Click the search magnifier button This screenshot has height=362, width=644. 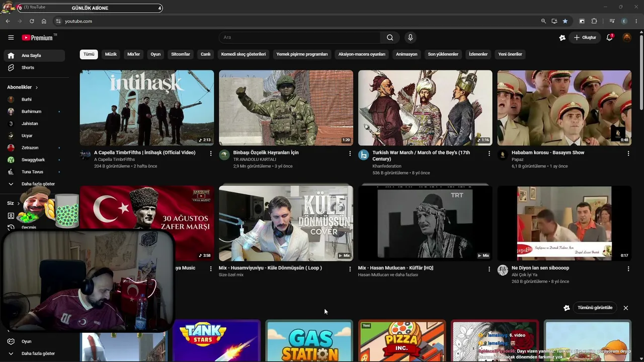click(x=390, y=38)
